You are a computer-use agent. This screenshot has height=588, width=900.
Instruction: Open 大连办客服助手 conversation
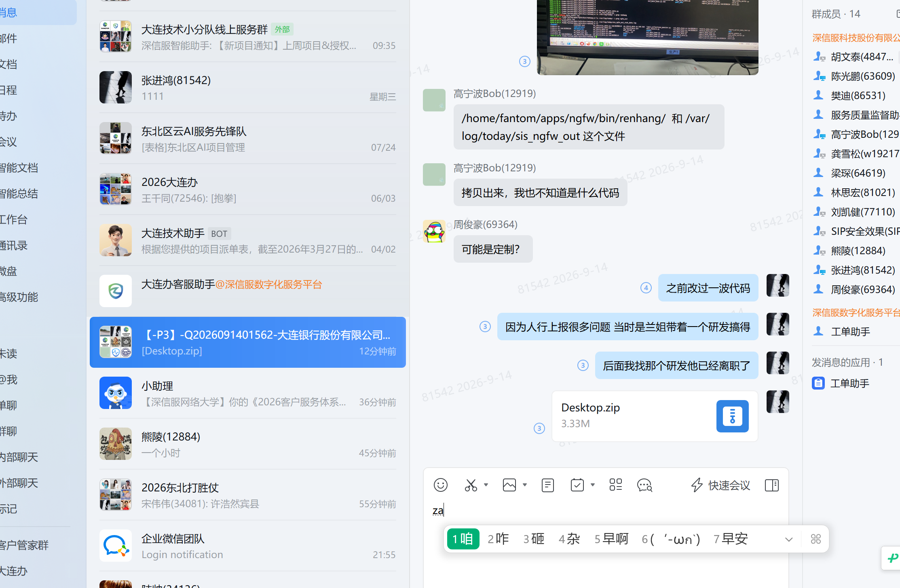[x=247, y=291]
